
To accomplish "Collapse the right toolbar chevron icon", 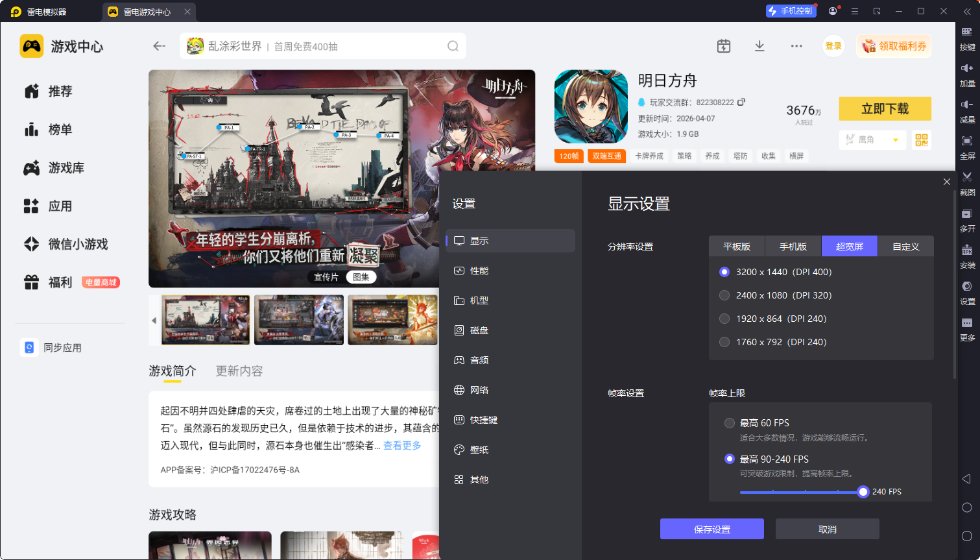I will click(x=967, y=11).
